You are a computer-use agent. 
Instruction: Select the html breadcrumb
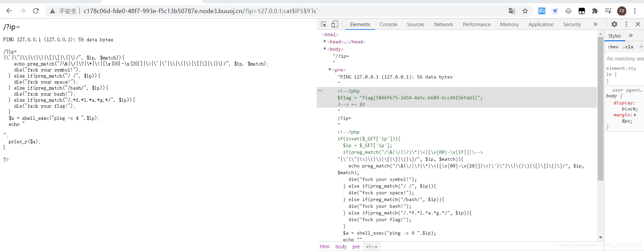(x=324, y=247)
